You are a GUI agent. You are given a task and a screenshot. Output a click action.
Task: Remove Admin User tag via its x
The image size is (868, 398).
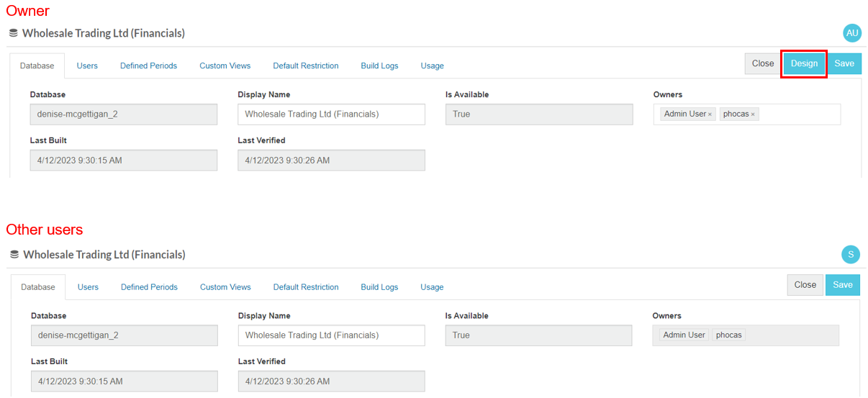(710, 114)
